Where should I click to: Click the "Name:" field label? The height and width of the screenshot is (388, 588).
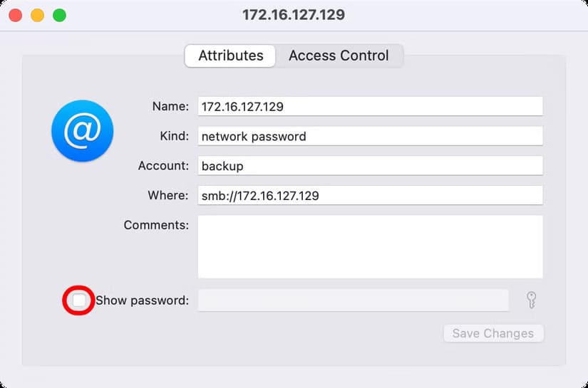[x=170, y=106]
